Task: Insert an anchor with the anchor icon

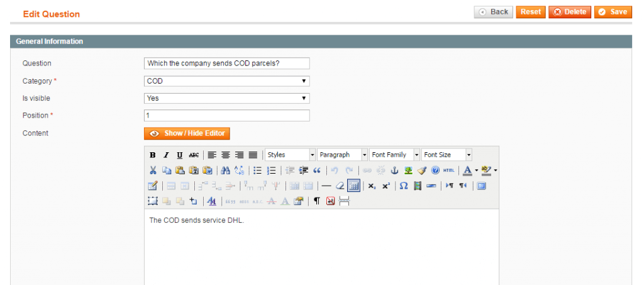Action: click(x=395, y=170)
